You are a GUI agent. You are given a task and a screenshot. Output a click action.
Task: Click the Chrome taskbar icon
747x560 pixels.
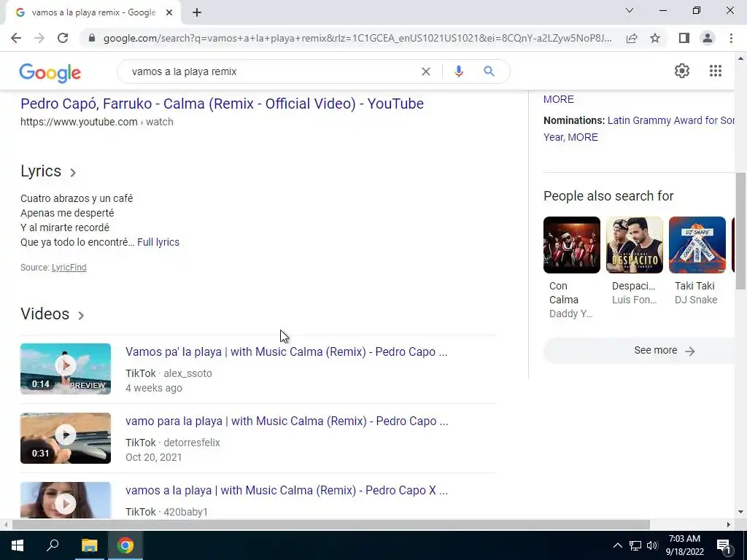pos(125,545)
